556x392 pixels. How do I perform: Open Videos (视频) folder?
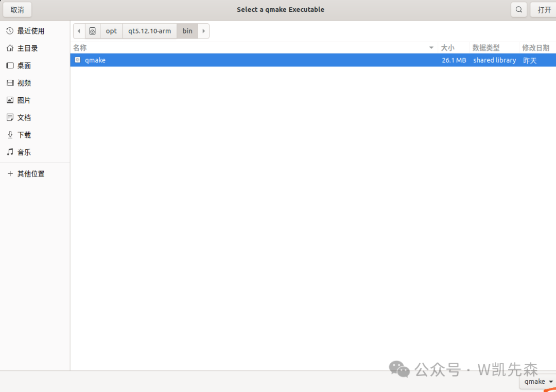24,83
